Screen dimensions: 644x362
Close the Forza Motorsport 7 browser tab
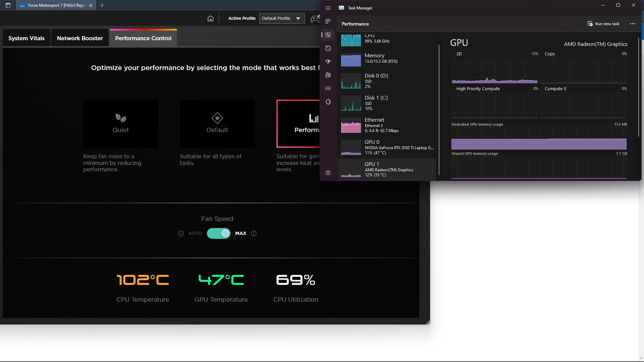91,5
